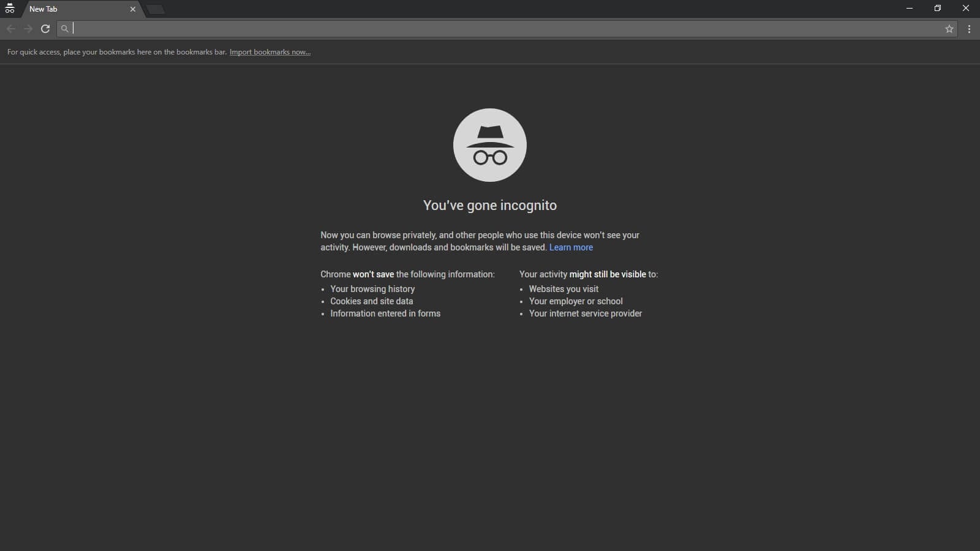Image resolution: width=980 pixels, height=551 pixels.
Task: Click 'Information entered in forms' text
Action: (x=385, y=313)
